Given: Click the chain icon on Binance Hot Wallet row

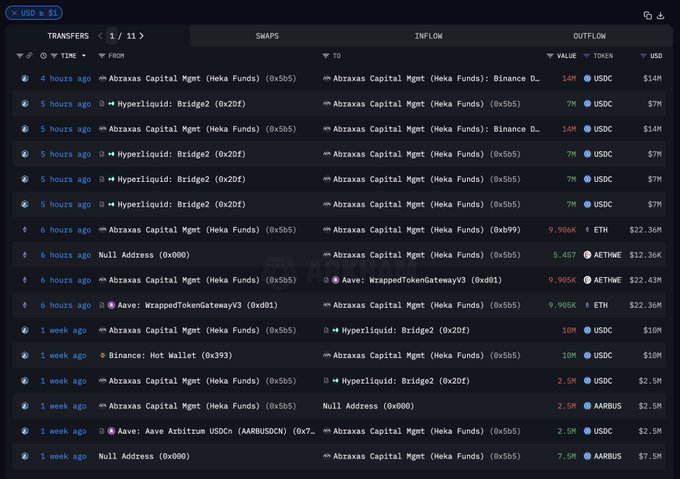Looking at the screenshot, I should 25,355.
